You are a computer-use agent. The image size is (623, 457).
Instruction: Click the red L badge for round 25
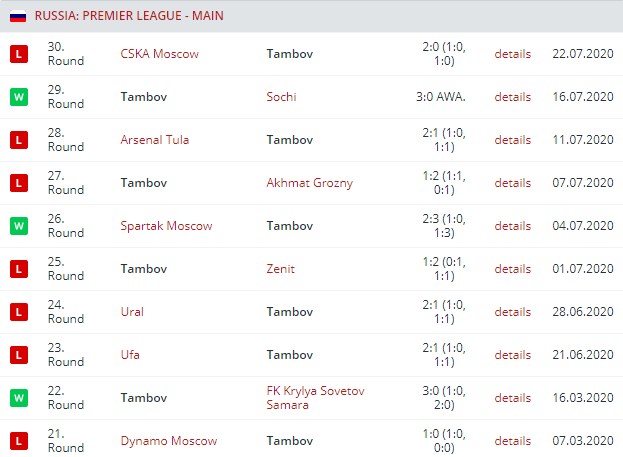[x=17, y=269]
